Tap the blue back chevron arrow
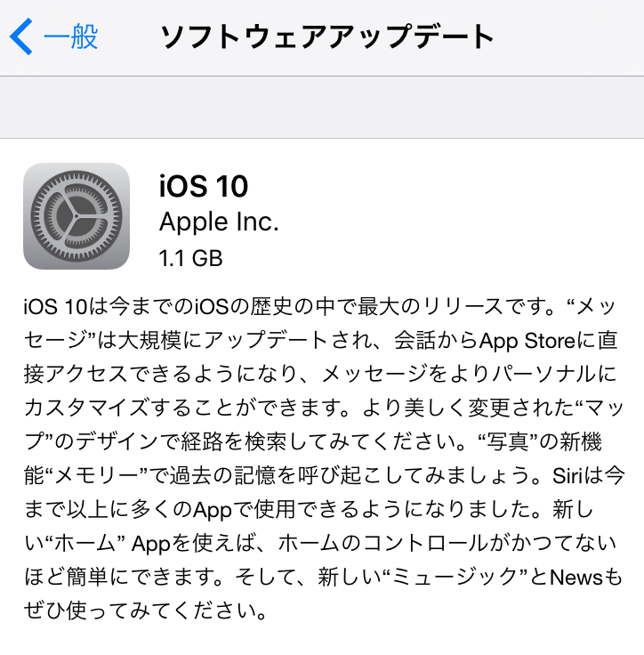Screen dimensions: 644x655 click(20, 36)
